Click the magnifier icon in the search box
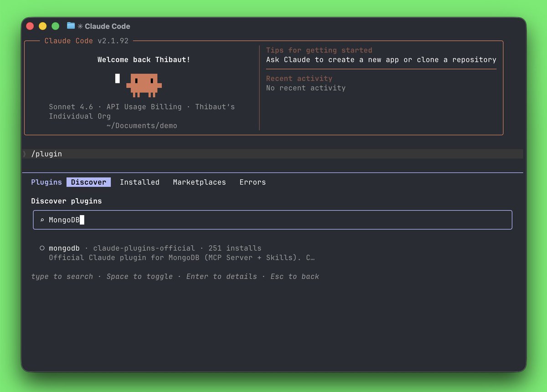Screen dimensions: 547x392 pos(42,220)
